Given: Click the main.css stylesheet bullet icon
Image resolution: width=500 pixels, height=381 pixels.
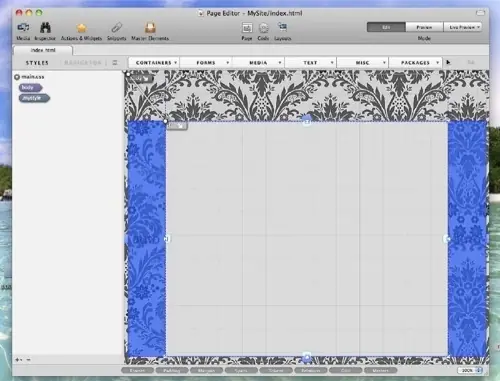Looking at the screenshot, I should click(x=17, y=77).
